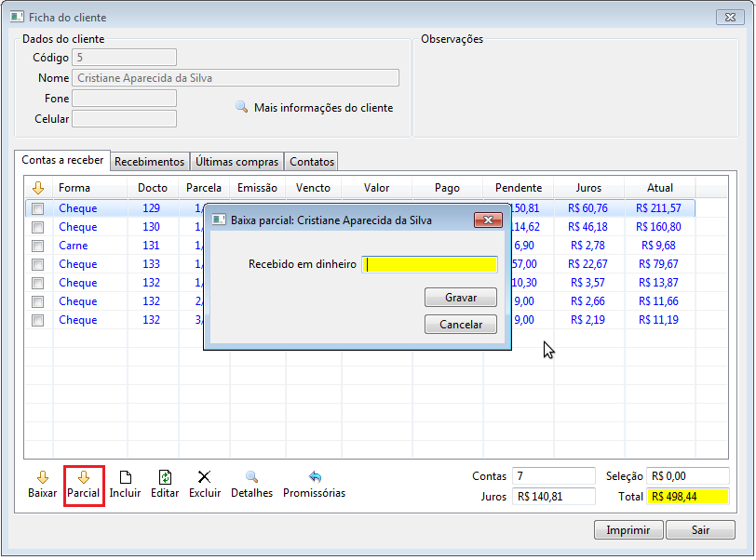Select the checkbox on the Carne 131 row

(x=37, y=246)
